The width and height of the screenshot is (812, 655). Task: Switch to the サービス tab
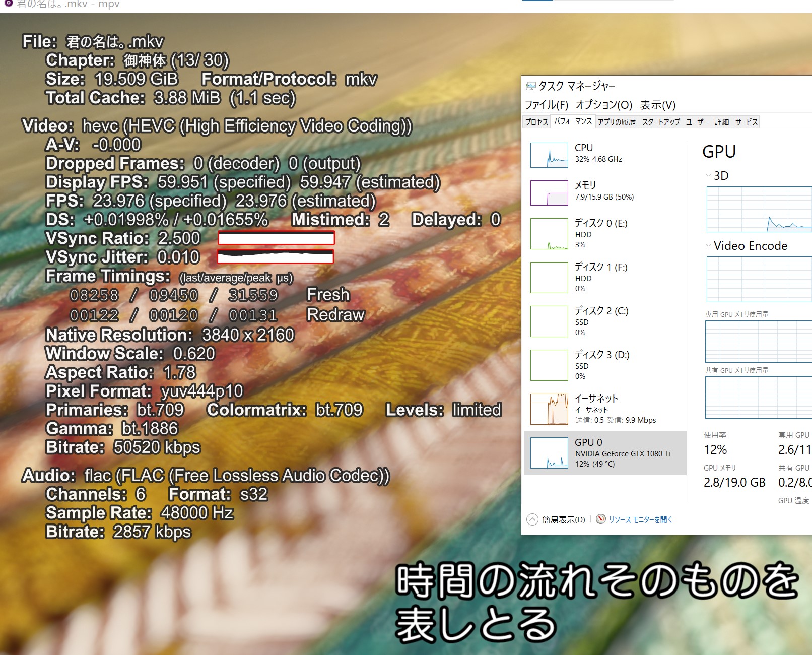pos(746,122)
